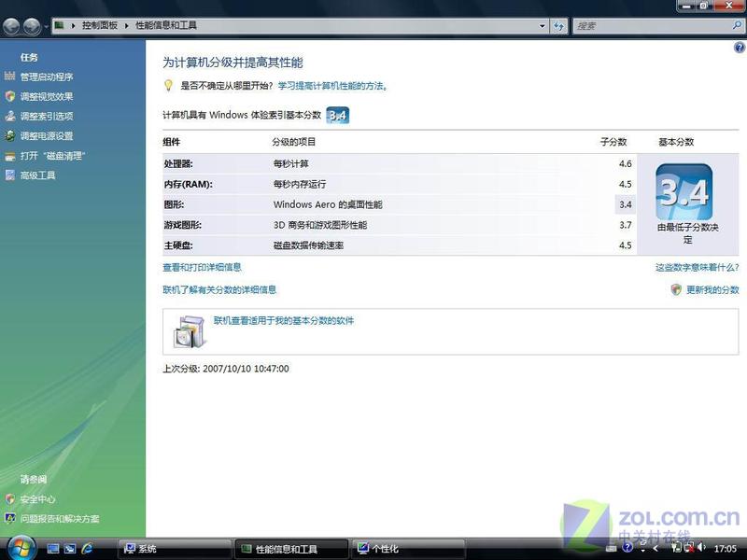Open 联机查看适用于我的基本分数的软件 link
This screenshot has height=560, width=747.
[284, 320]
